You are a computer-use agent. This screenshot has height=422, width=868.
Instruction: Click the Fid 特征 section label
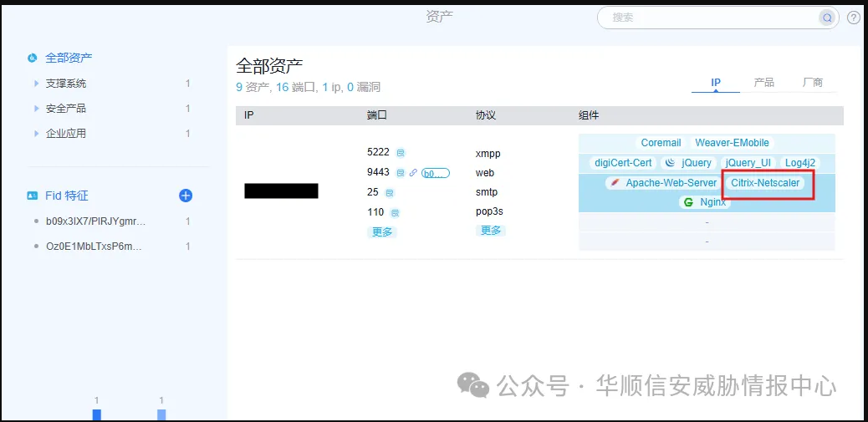(65, 196)
